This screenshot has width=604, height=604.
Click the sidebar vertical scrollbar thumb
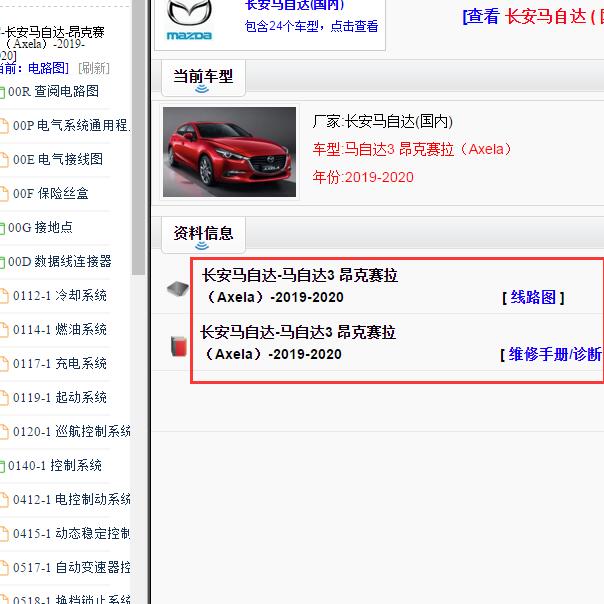tap(138, 137)
